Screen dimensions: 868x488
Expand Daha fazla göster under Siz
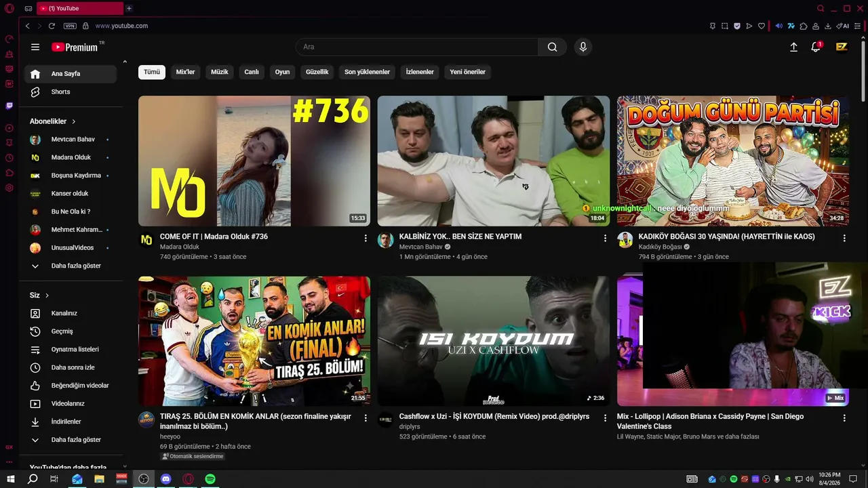tap(71, 440)
